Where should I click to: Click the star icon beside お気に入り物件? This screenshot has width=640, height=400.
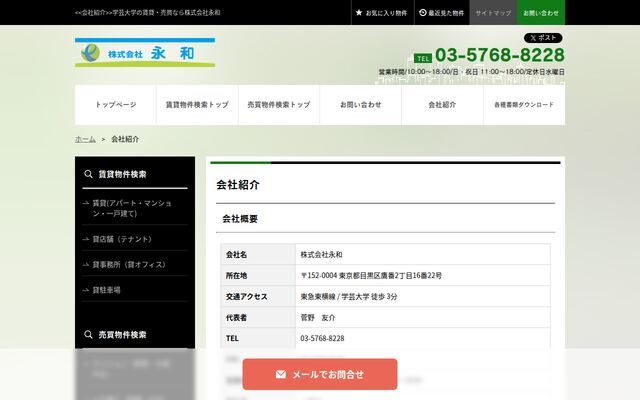click(x=359, y=13)
